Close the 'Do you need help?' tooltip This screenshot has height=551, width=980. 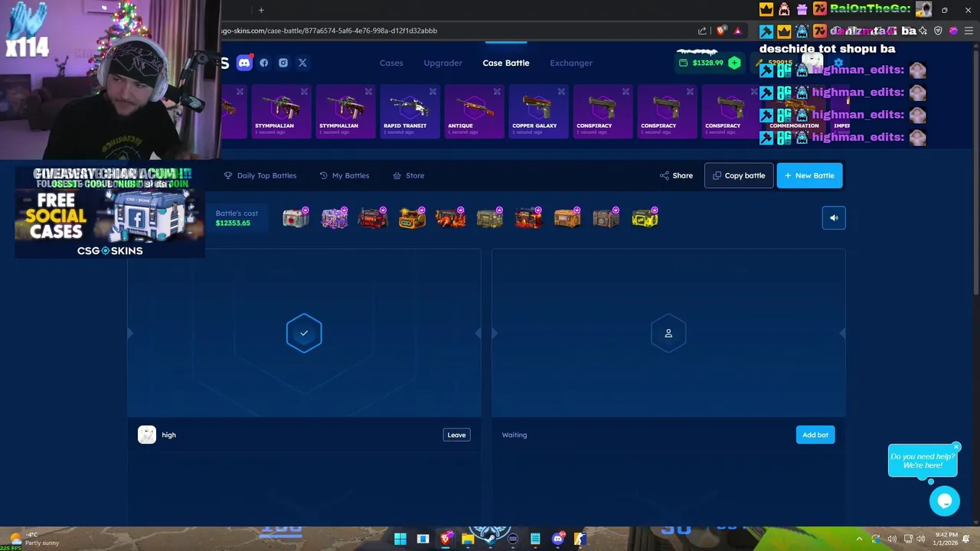click(x=956, y=447)
